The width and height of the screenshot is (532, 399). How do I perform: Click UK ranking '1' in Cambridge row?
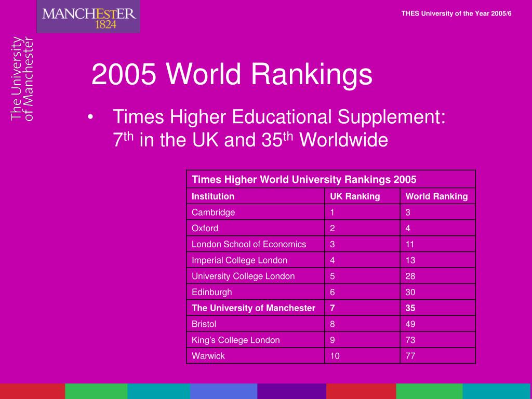pyautogui.click(x=332, y=212)
